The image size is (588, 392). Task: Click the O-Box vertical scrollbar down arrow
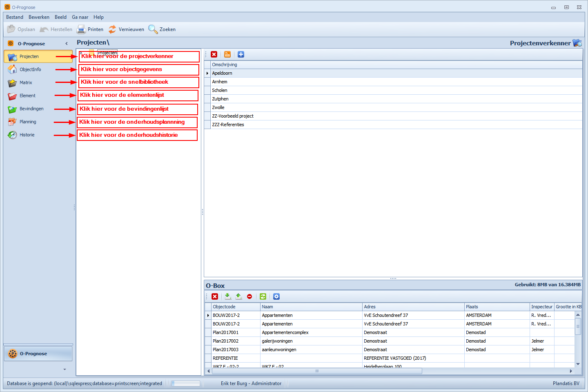point(578,364)
